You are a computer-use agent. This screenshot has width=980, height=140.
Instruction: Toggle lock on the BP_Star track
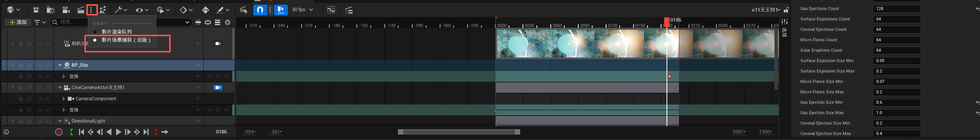tap(21, 65)
